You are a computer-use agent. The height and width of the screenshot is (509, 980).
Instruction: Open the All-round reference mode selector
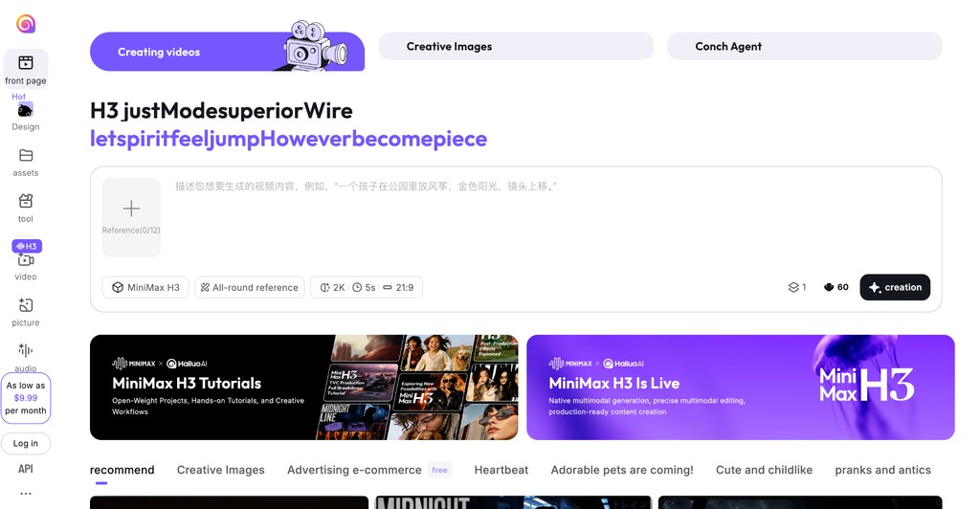pyautogui.click(x=250, y=287)
